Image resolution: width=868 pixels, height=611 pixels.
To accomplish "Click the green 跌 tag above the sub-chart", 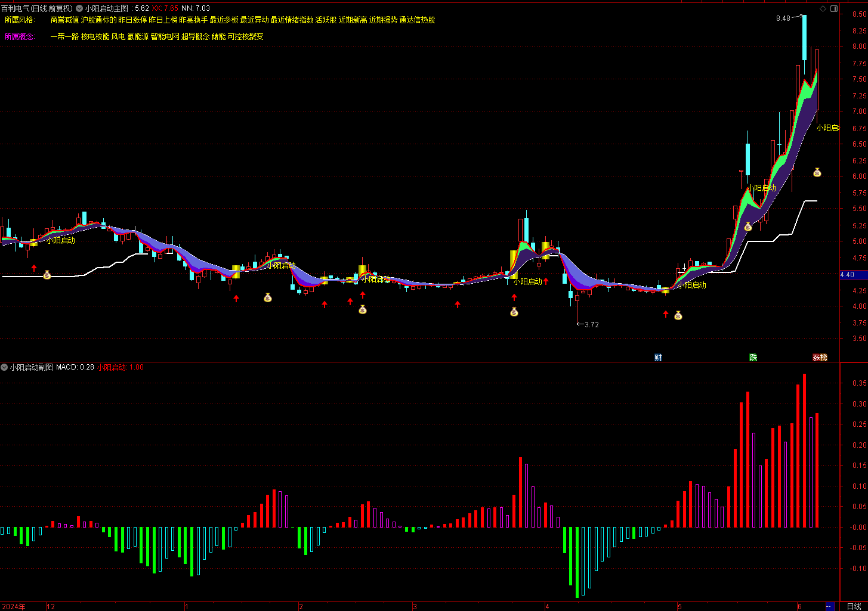I will 753,358.
